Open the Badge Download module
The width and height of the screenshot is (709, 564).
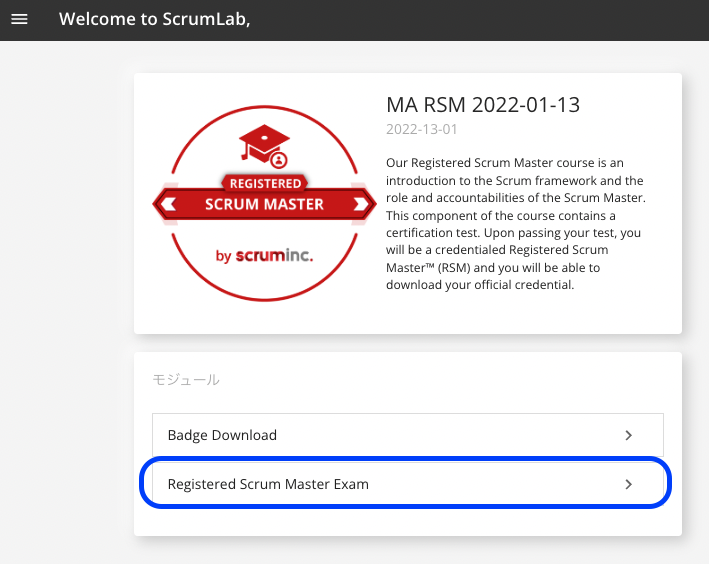click(408, 435)
